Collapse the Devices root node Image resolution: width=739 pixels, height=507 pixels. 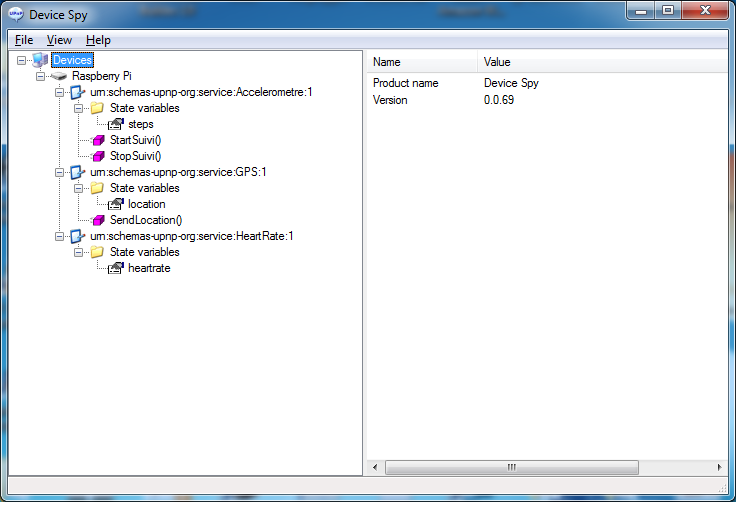pyautogui.click(x=22, y=60)
